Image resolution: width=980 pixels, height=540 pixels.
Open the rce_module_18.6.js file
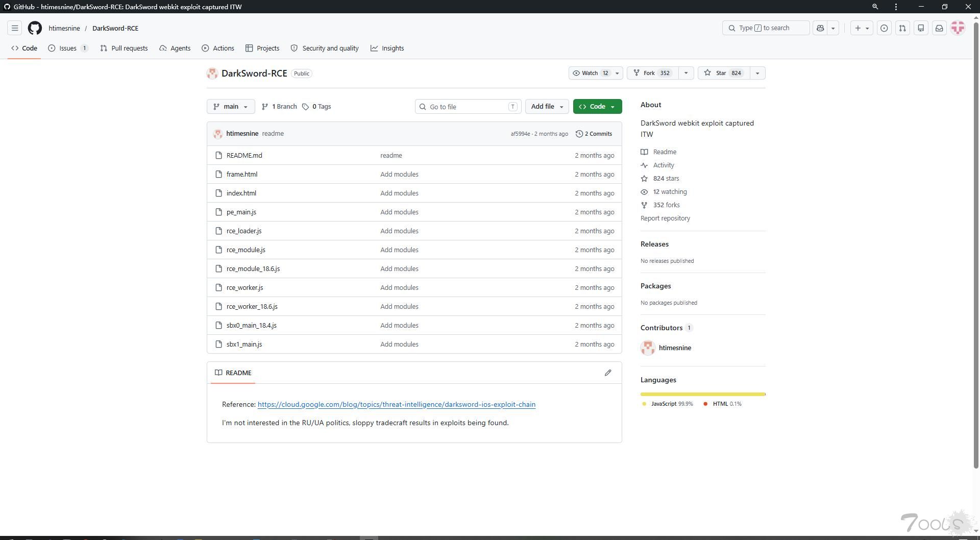[253, 268]
